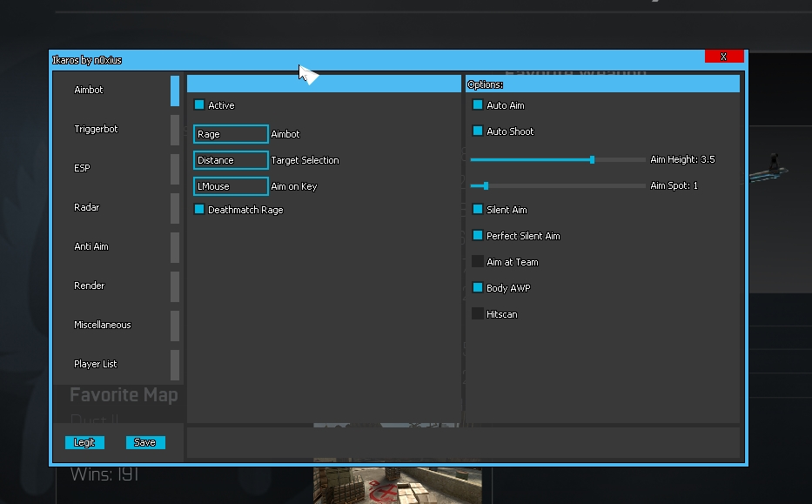Toggle the Active checkbox

(198, 104)
